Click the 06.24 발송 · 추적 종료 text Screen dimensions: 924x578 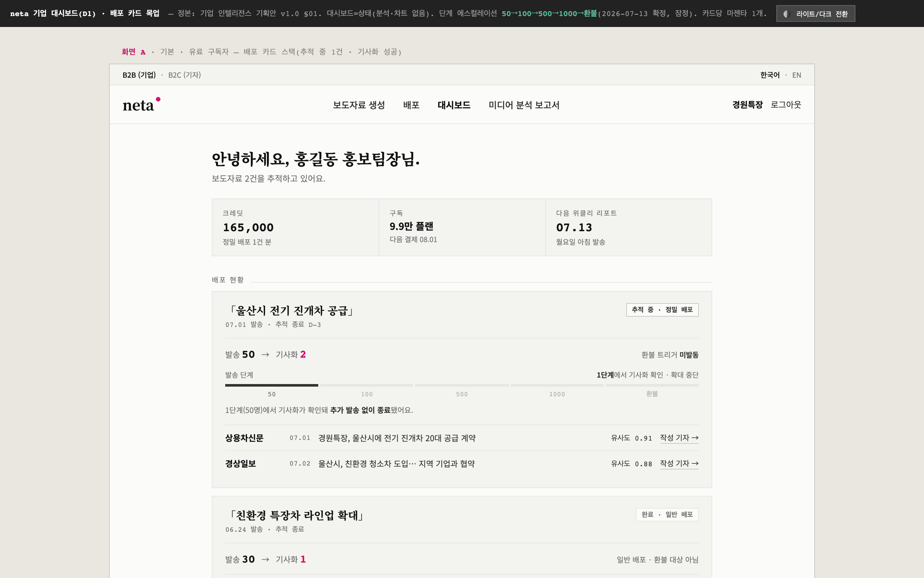(265, 530)
